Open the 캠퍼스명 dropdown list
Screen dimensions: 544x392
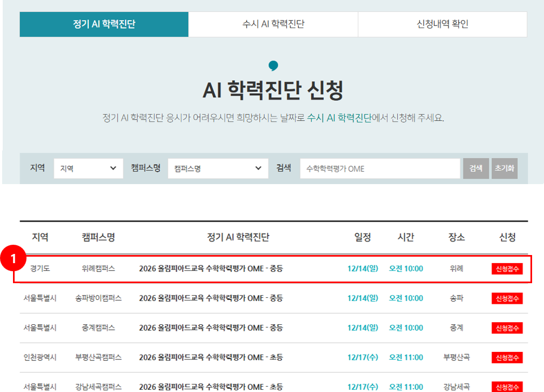[218, 168]
